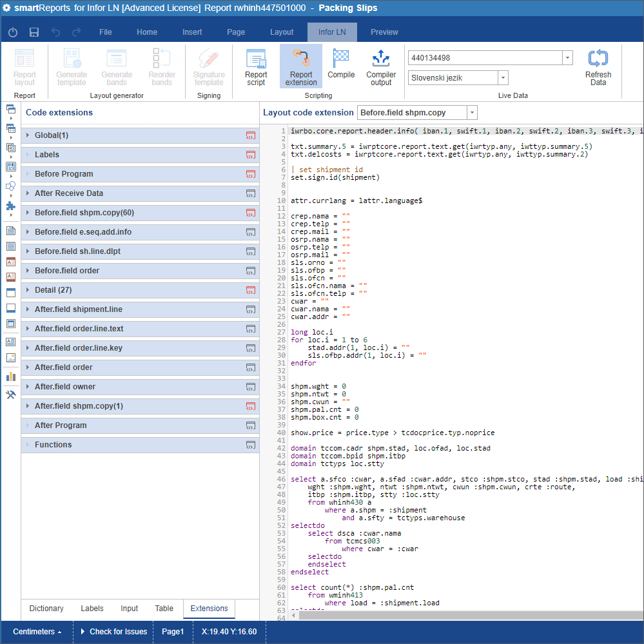644x644 pixels.
Task: Switch to the Dictionary bottom tab
Action: pyautogui.click(x=46, y=609)
